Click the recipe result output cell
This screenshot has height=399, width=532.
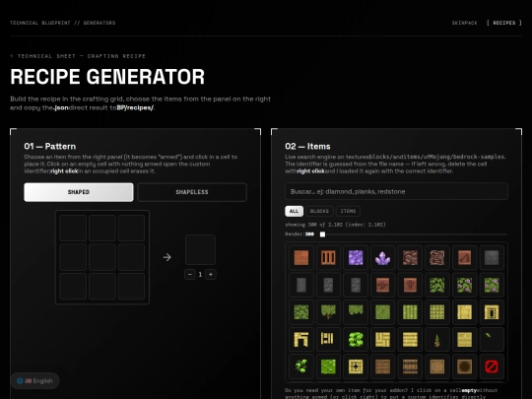pyautogui.click(x=200, y=249)
